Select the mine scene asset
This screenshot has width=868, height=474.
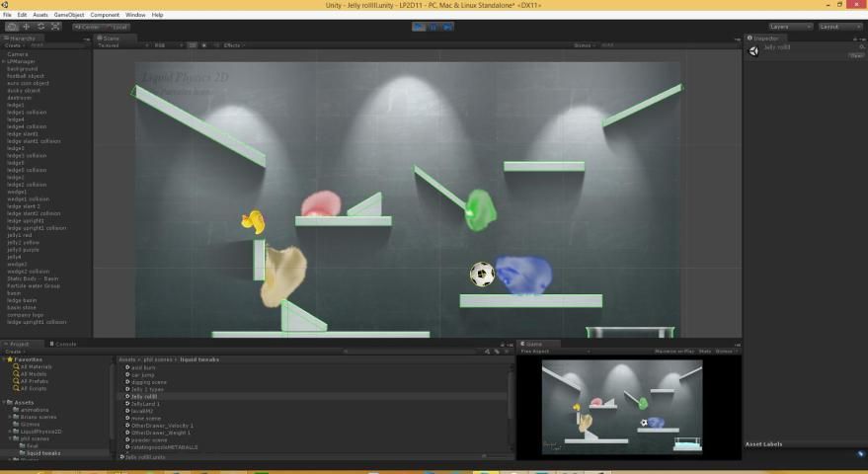click(x=148, y=418)
